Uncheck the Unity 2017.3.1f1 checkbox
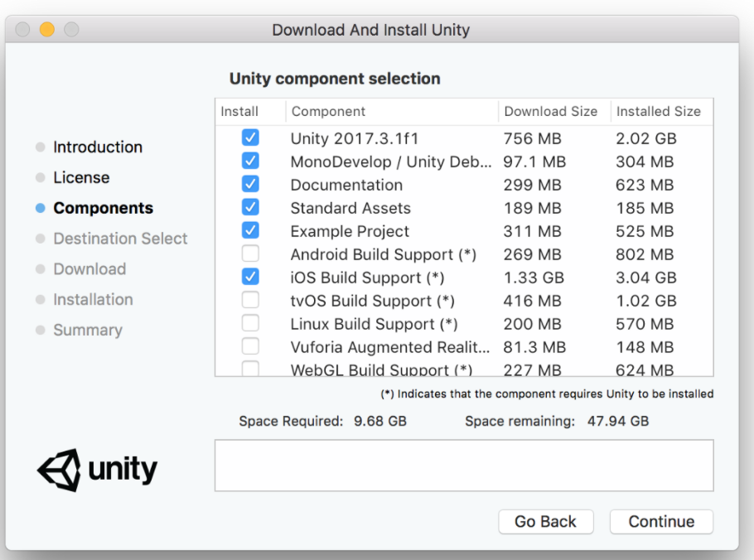The height and width of the screenshot is (560, 754). pyautogui.click(x=250, y=138)
